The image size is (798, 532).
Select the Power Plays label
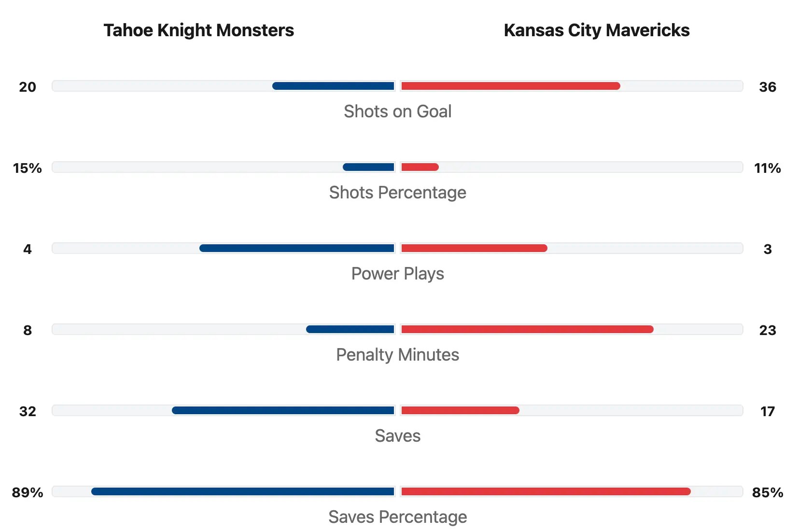click(397, 274)
